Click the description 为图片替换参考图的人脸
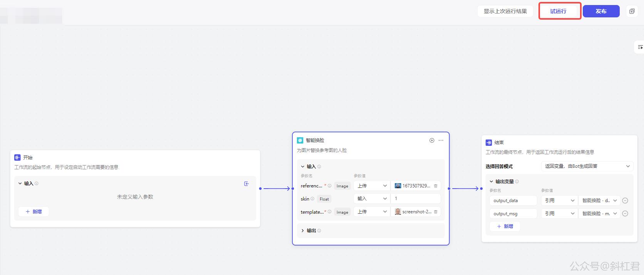Image resolution: width=644 pixels, height=275 pixels. (322, 150)
